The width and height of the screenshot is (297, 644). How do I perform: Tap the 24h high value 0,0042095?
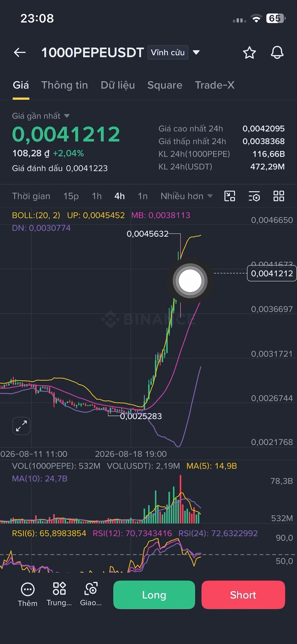(x=263, y=129)
